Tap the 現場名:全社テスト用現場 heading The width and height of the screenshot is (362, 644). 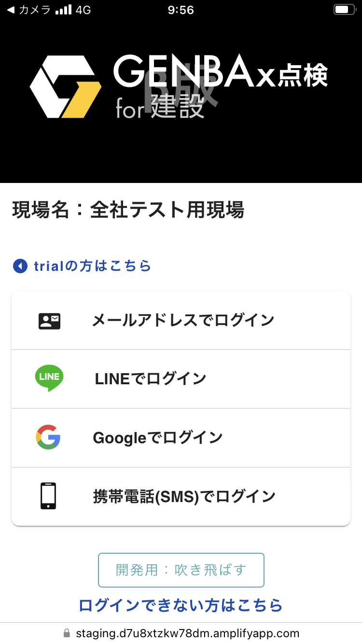[x=128, y=210]
